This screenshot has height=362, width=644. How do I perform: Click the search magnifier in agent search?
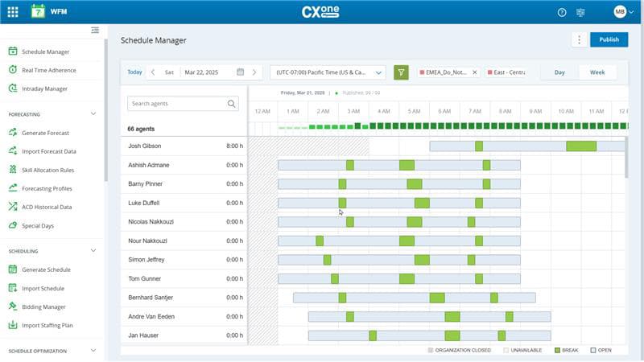tap(232, 104)
